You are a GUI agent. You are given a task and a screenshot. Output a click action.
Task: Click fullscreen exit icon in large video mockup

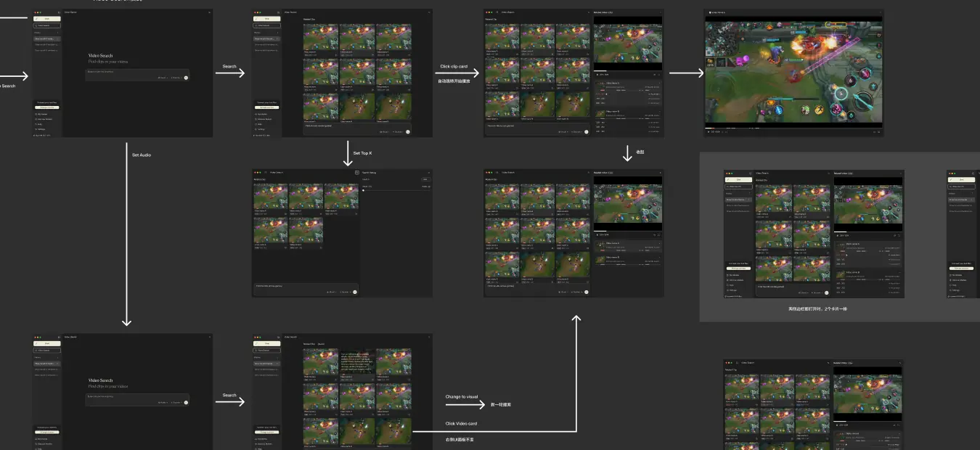point(878,132)
